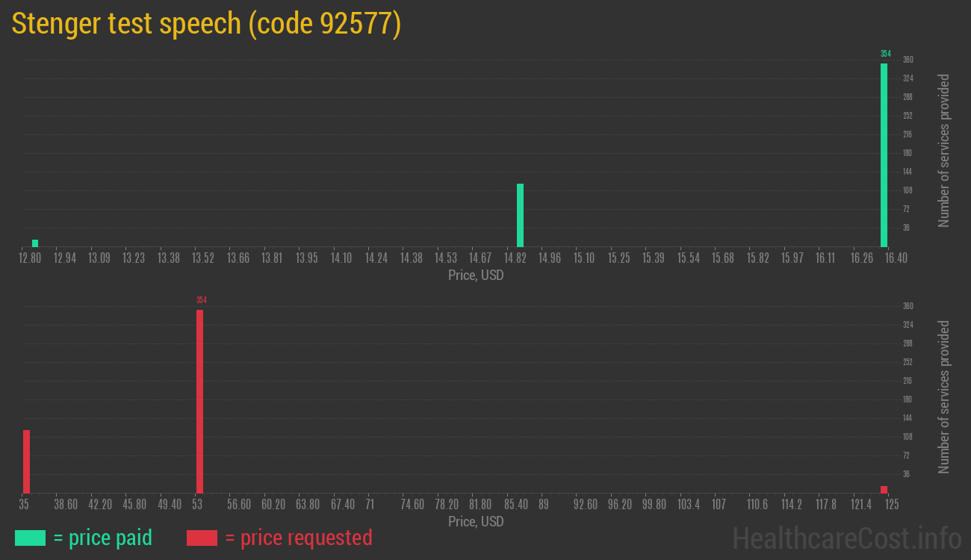
Task: Click the 89 tick on the bottom x-axis
Action: 544,505
